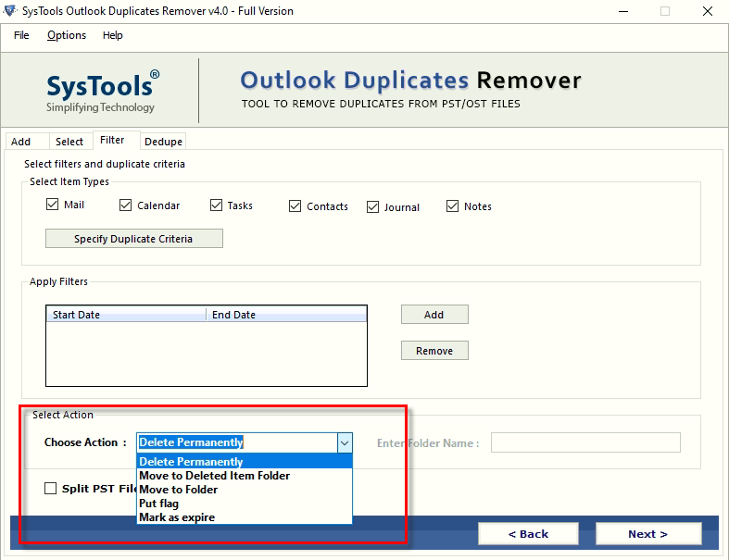
Task: Collapse the Choose Action dropdown arrow
Action: (x=345, y=442)
